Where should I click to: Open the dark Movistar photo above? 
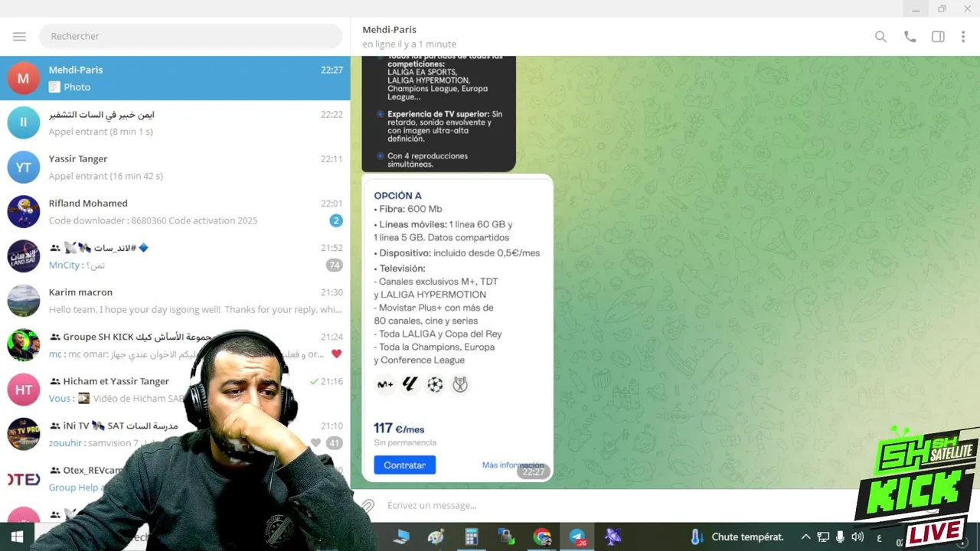click(x=439, y=113)
